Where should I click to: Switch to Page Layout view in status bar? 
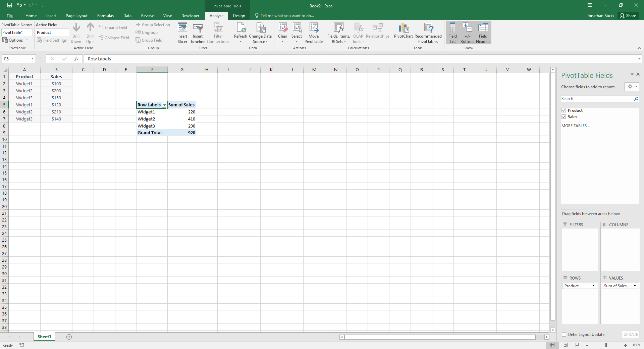[565, 345]
